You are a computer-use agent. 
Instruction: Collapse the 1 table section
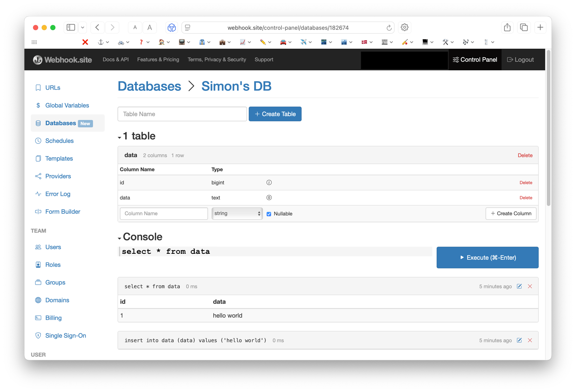120,137
